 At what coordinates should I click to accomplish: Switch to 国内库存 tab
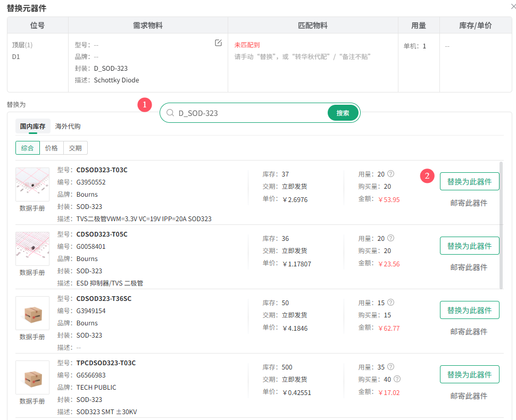[32, 126]
